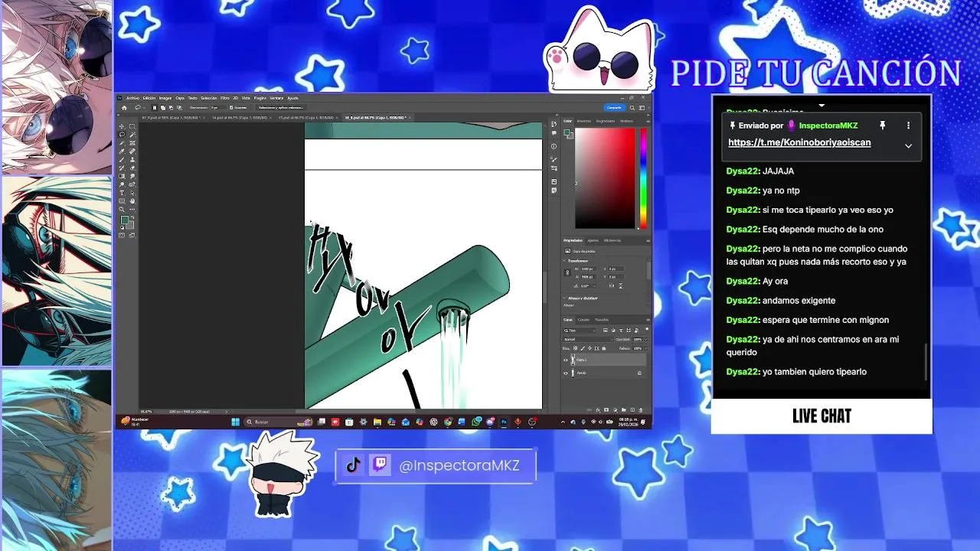Switch to the Ajustes tab

point(593,240)
